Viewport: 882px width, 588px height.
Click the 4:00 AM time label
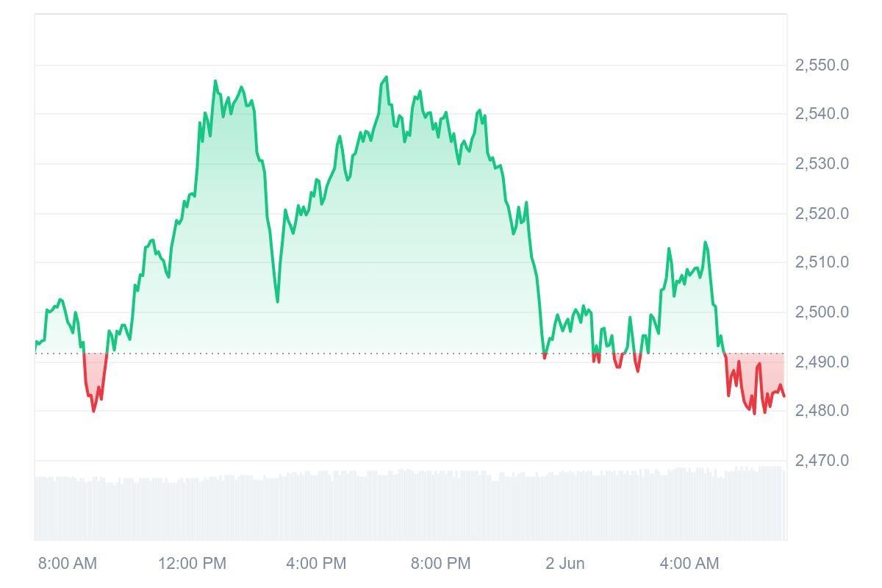point(689,564)
